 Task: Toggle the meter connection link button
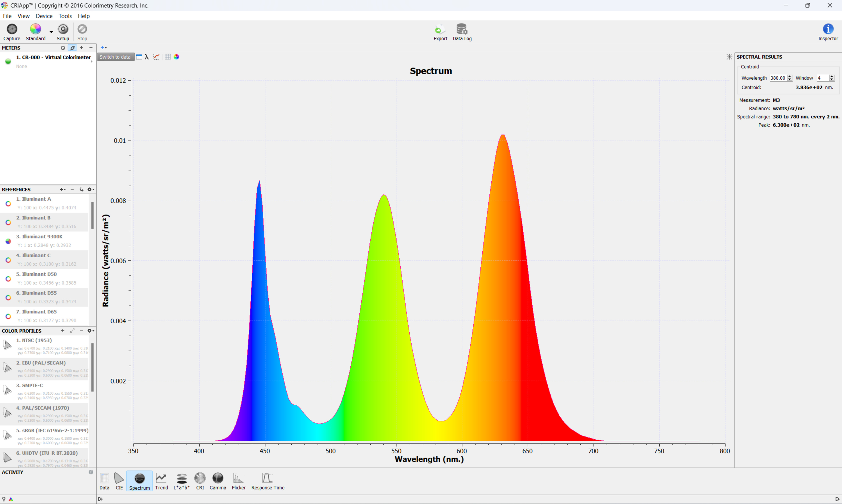tap(72, 48)
